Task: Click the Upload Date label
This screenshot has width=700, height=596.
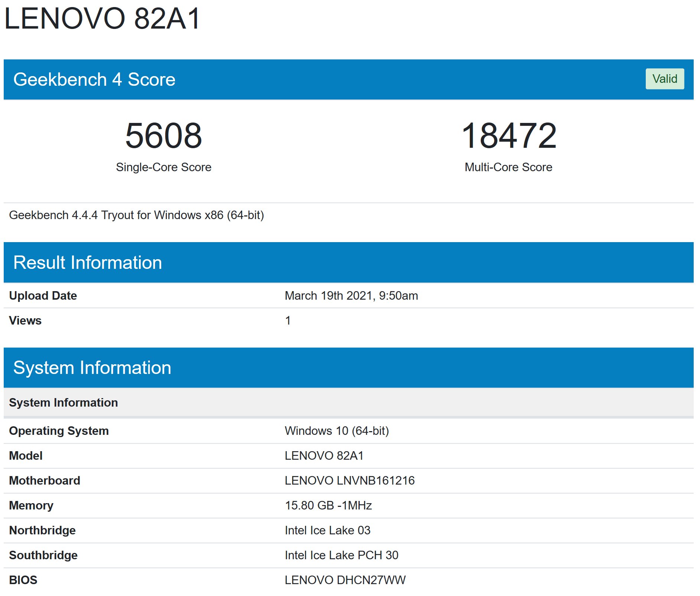Action: tap(43, 296)
